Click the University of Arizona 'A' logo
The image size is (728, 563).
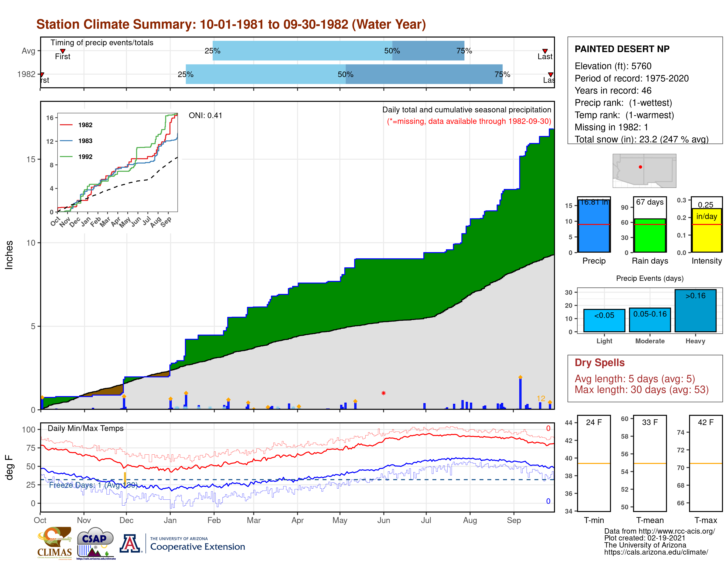[130, 543]
